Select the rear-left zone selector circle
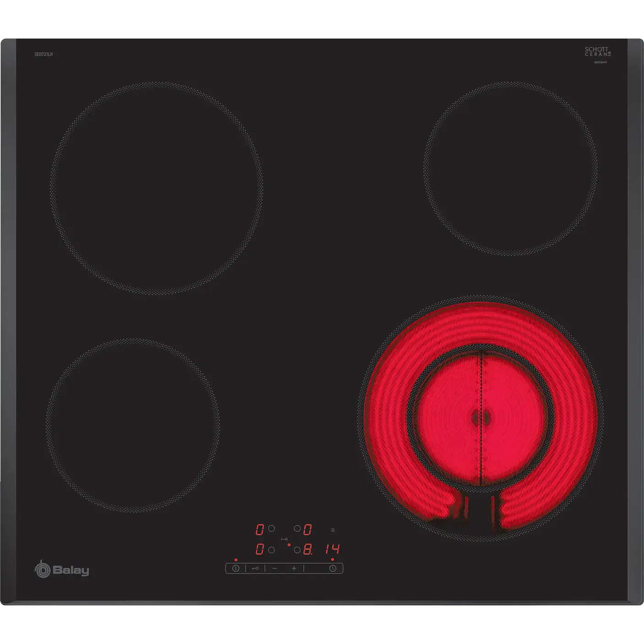Viewport: 644px width, 644px height. pos(272,529)
